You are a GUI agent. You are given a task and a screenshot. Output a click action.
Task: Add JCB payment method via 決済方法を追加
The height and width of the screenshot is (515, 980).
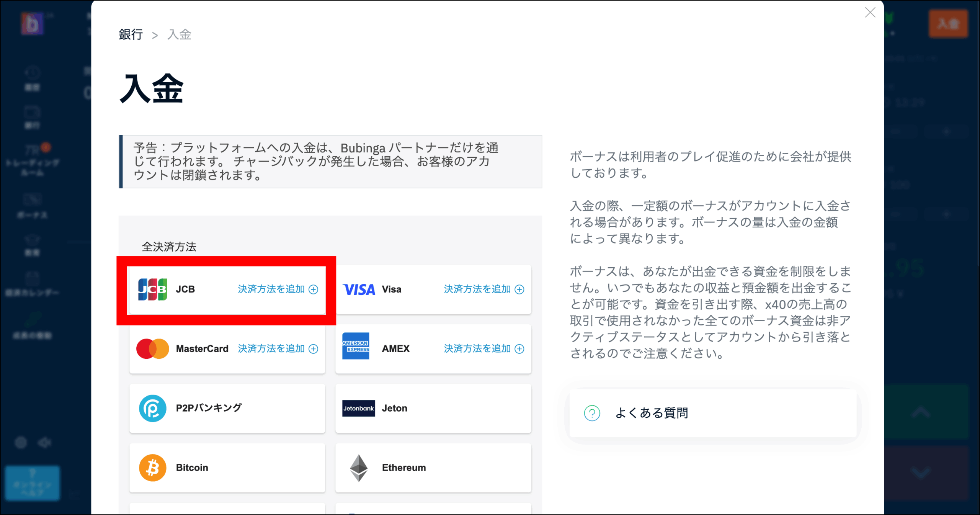pos(271,289)
